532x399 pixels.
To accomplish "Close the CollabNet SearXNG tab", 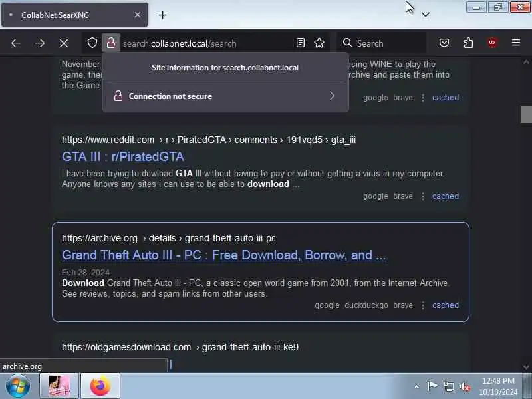I will coord(138,15).
